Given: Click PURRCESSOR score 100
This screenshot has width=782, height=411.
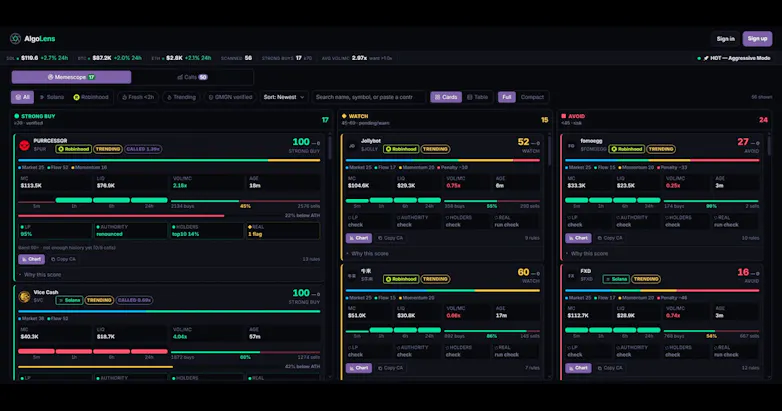Looking at the screenshot, I should (x=301, y=142).
